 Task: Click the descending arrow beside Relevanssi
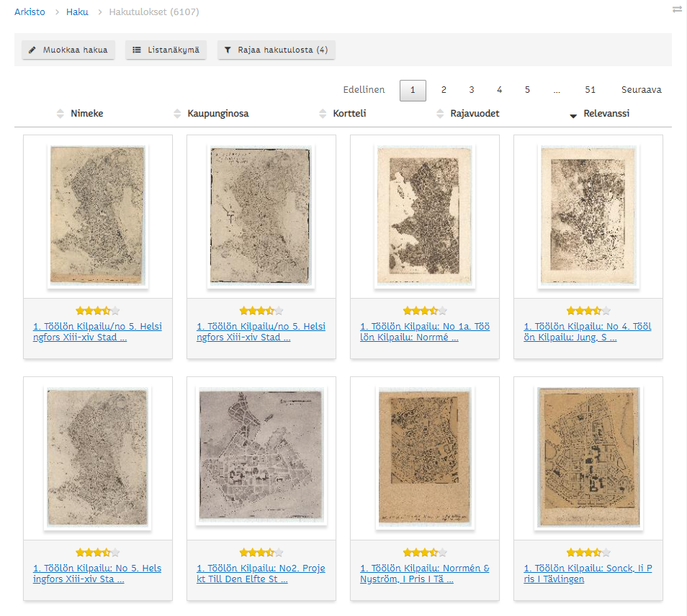click(573, 115)
